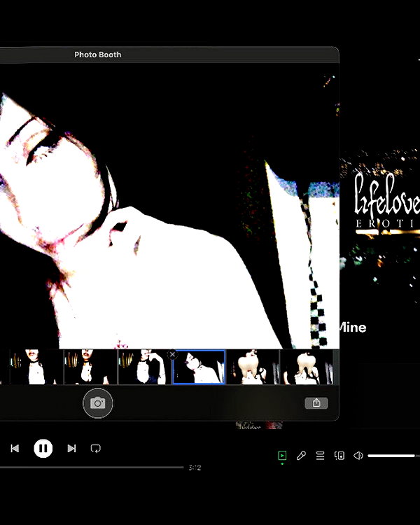The height and width of the screenshot is (525, 420).
Task: Adjust the volume slider
Action: (394, 456)
